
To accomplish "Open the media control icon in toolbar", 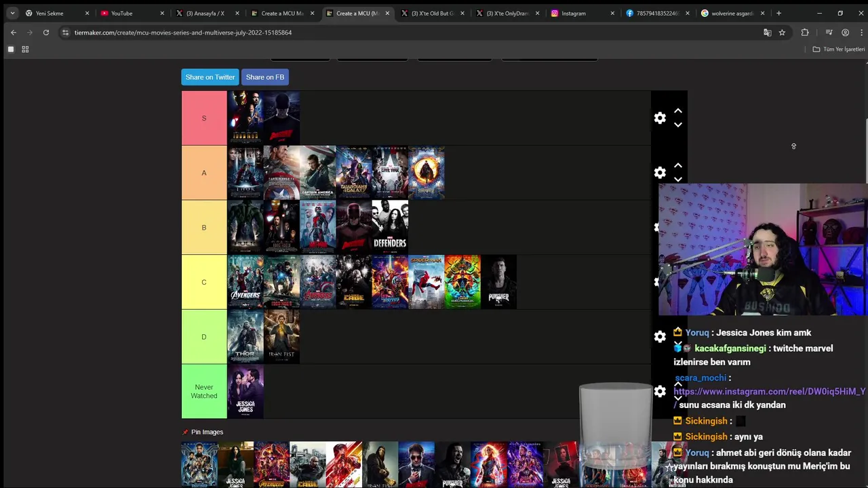I will click(x=829, y=33).
